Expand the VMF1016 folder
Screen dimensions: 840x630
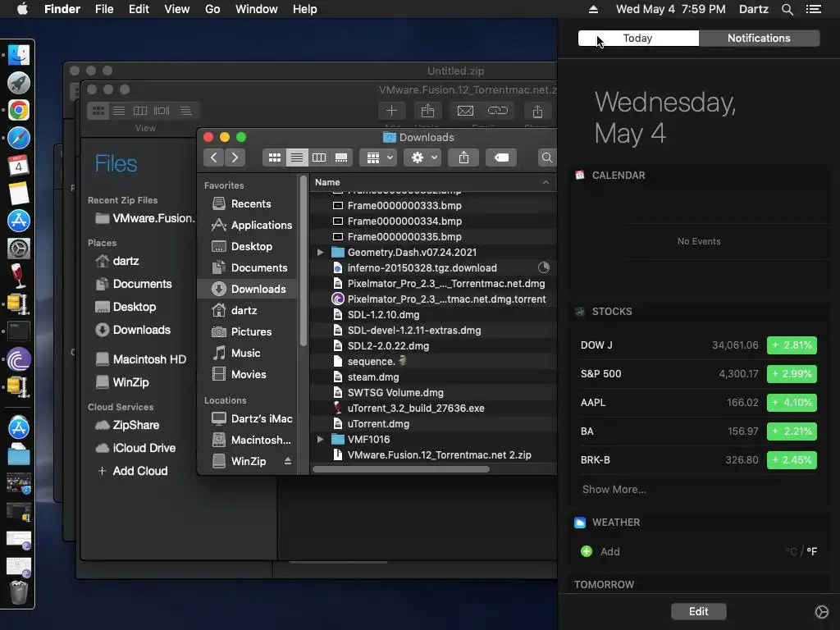[321, 440]
